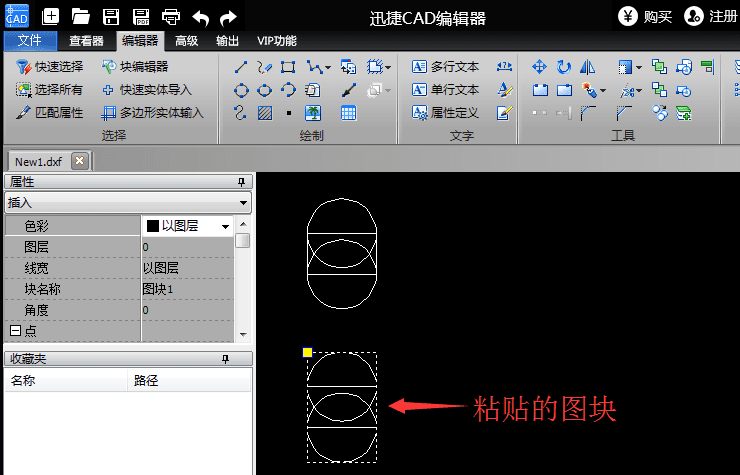This screenshot has width=740, height=475.
Task: Select the Move tool with four arrows
Action: (x=539, y=67)
